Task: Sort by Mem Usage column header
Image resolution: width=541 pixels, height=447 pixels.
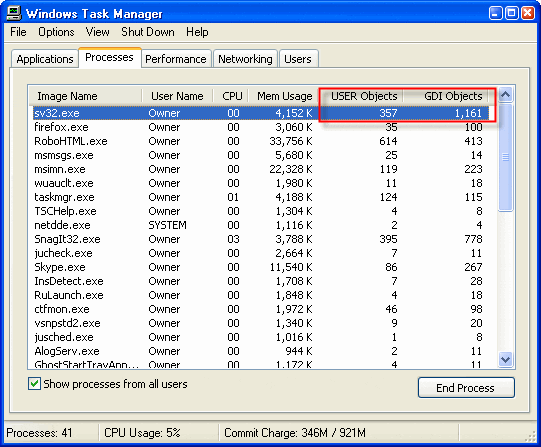Action: 284,96
